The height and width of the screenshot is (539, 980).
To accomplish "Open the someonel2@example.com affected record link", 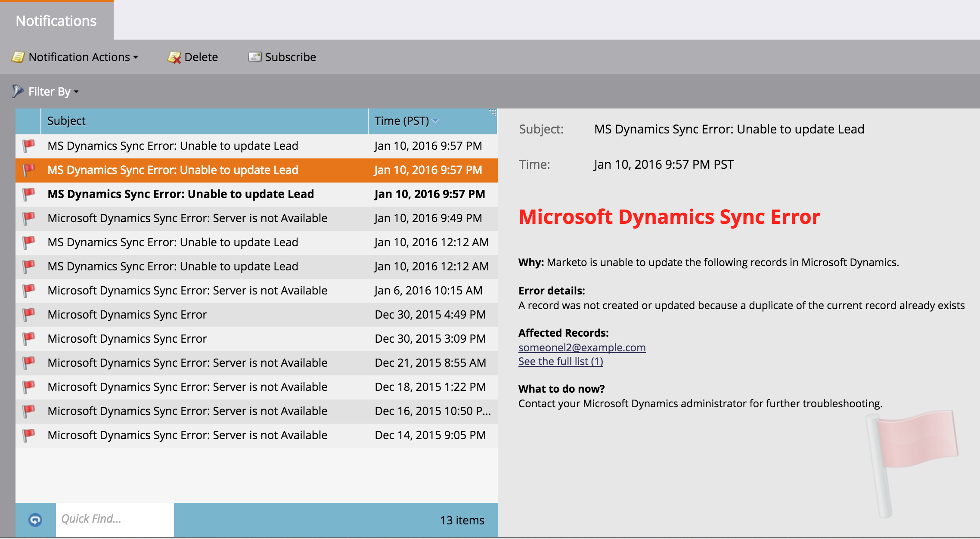I will (x=582, y=347).
